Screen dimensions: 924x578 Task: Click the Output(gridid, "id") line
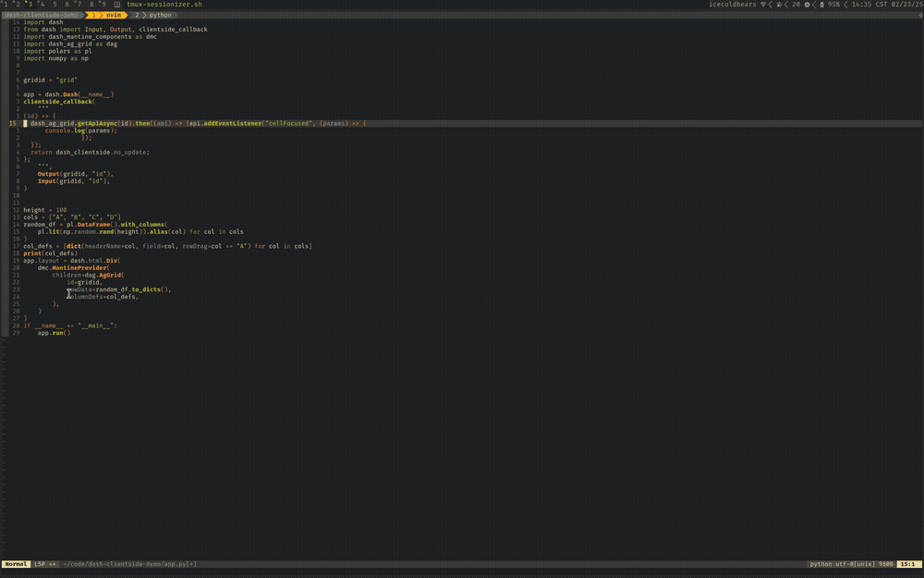coord(76,174)
